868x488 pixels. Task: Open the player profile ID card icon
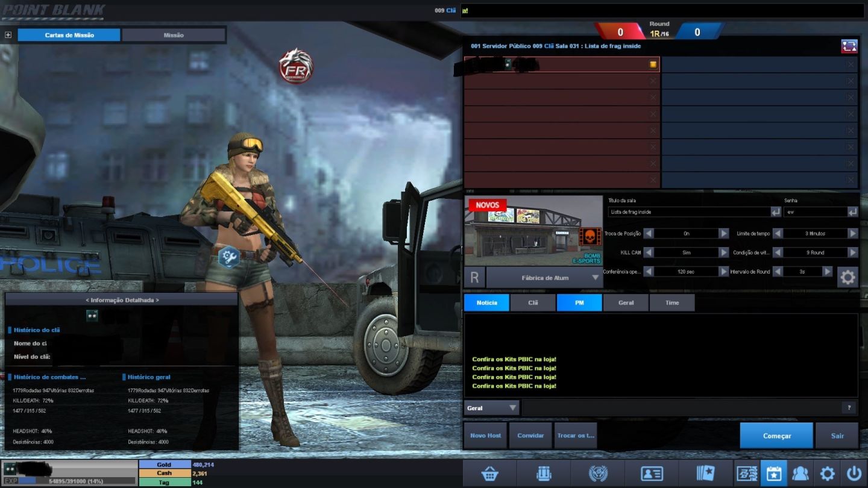pos(652,474)
